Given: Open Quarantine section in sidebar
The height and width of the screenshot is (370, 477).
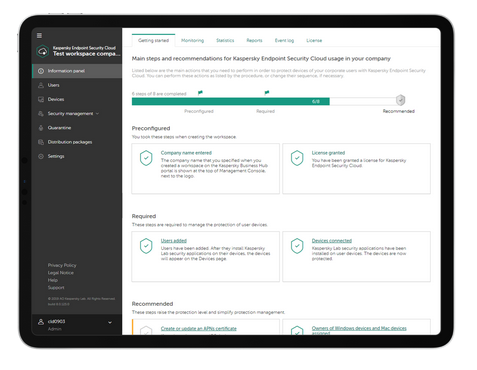Looking at the screenshot, I should [77, 128].
